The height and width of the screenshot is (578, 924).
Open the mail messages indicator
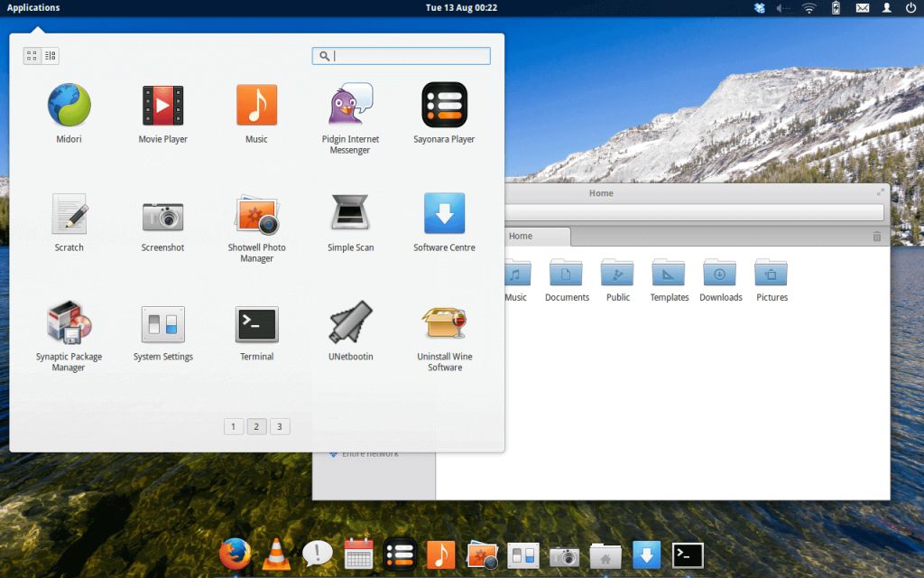tap(862, 7)
